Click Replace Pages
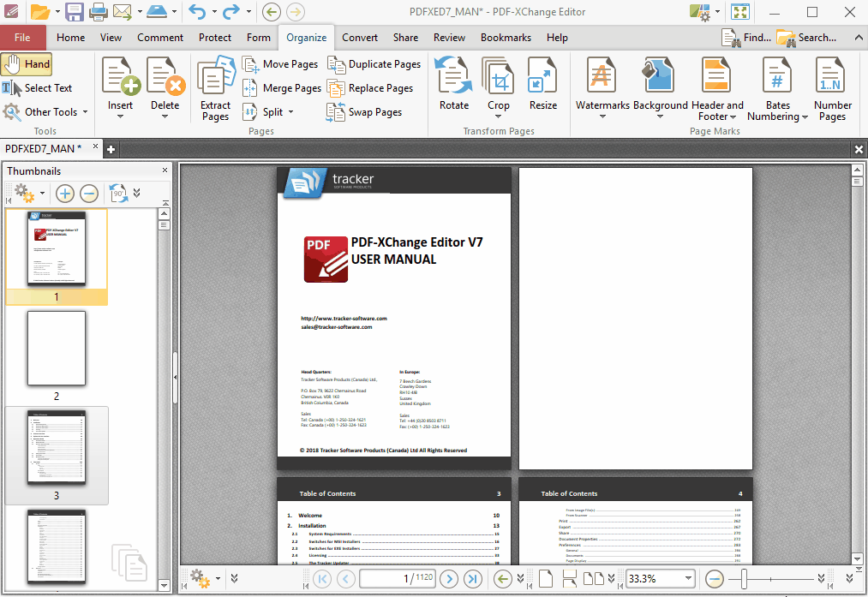868x597 pixels. point(370,88)
